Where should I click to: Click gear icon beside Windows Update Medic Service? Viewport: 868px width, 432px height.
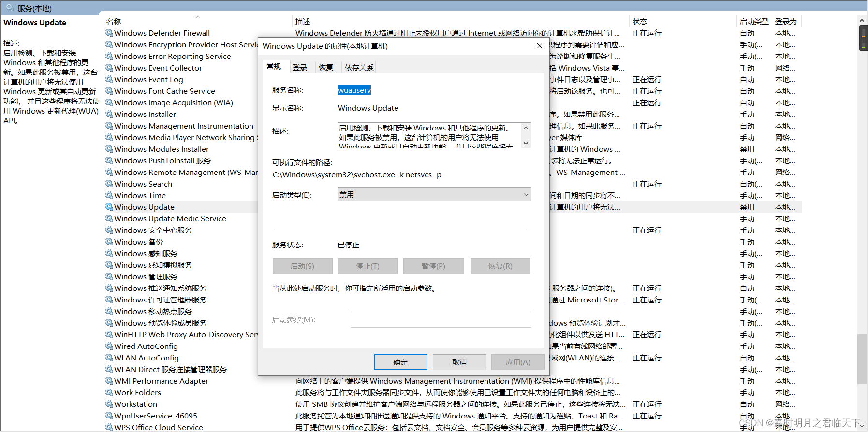tap(109, 218)
